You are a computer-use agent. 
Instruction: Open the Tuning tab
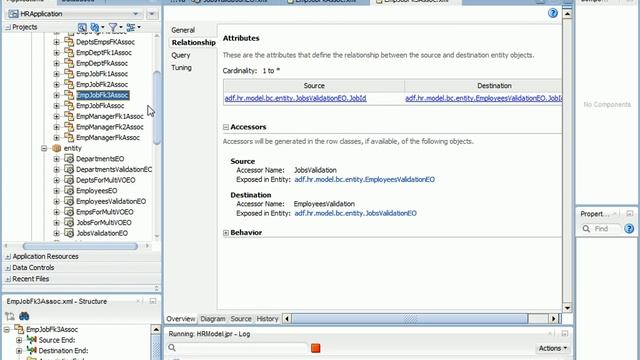click(x=181, y=68)
